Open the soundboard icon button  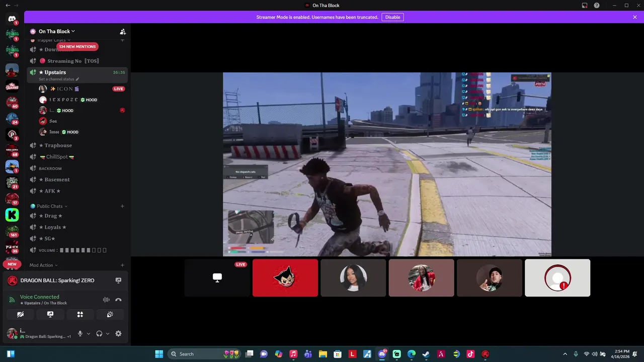110,314
